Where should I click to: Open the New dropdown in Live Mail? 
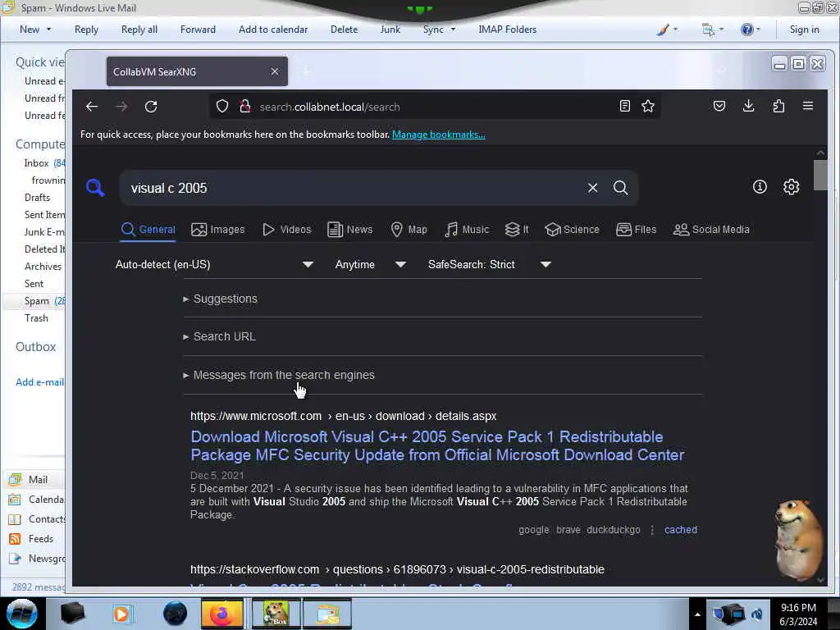(35, 30)
